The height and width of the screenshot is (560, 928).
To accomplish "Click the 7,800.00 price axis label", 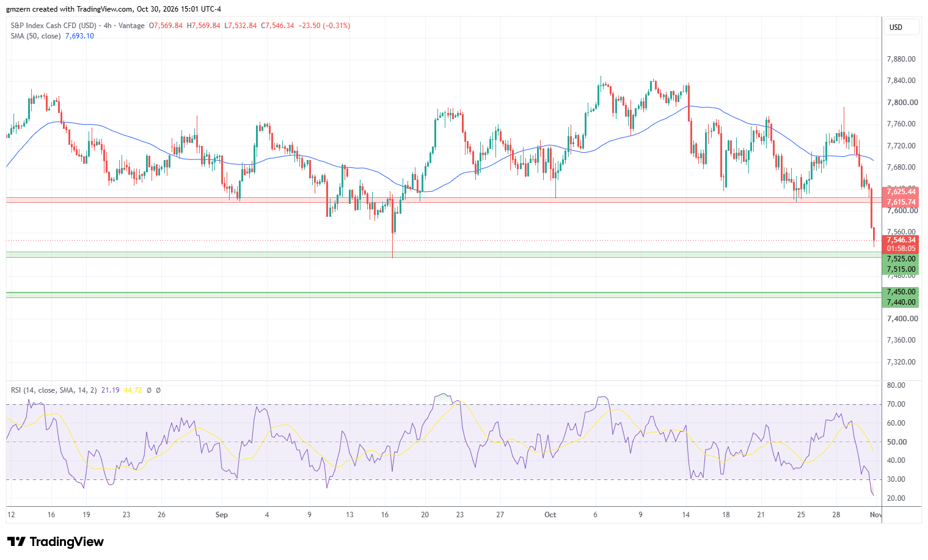I will click(902, 103).
